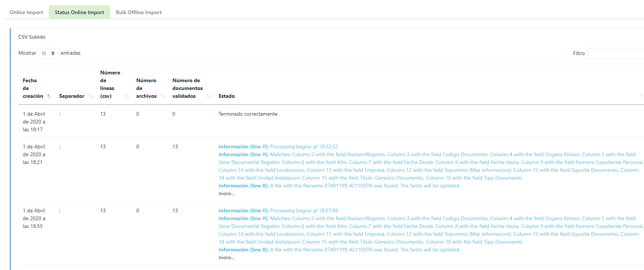The height and width of the screenshot is (270, 644).
Task: Click sort arrows for Número de archivos
Action: click(163, 96)
